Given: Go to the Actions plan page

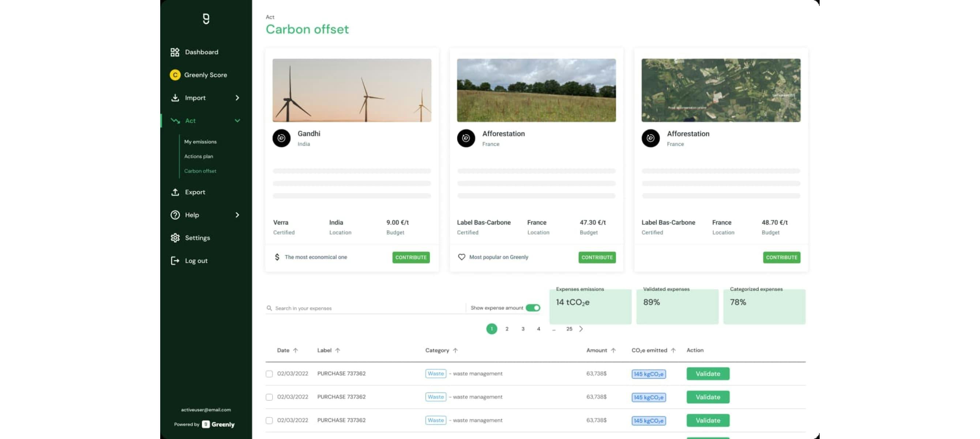Looking at the screenshot, I should (199, 156).
